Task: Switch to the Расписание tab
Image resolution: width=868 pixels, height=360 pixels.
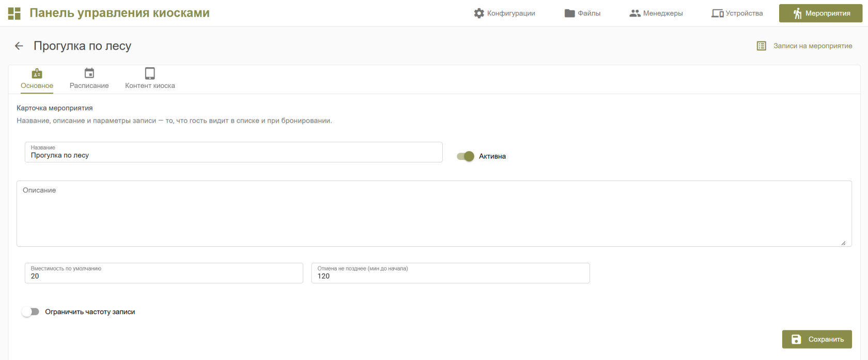Action: tap(89, 80)
